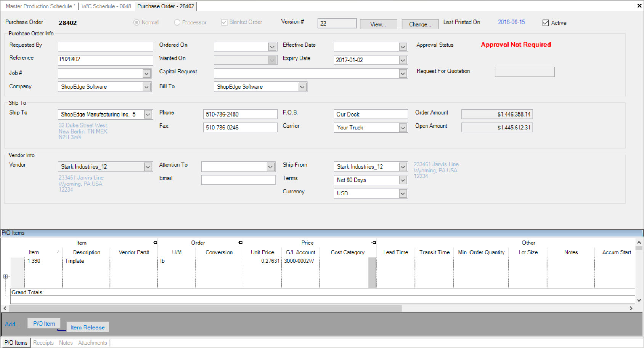Open the Bill To dropdown
Image resolution: width=644 pixels, height=348 pixels.
302,87
